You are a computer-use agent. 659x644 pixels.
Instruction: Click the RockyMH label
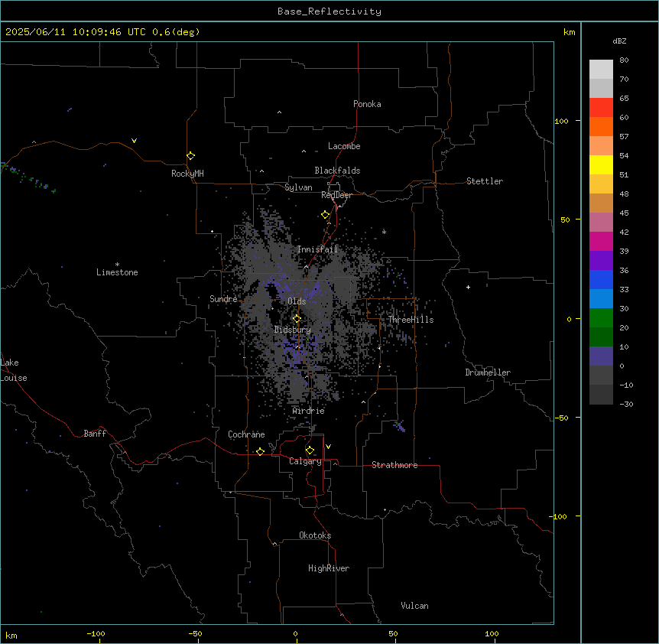tap(187, 174)
